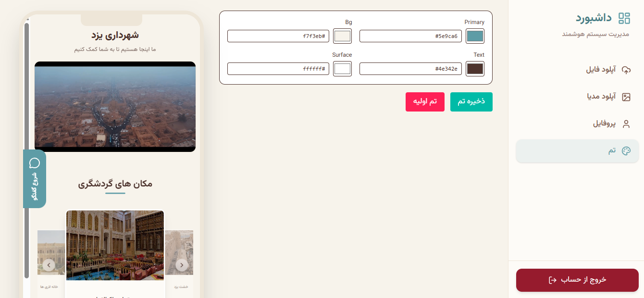
Task: Click the aerial city video thumbnail
Action: click(115, 107)
